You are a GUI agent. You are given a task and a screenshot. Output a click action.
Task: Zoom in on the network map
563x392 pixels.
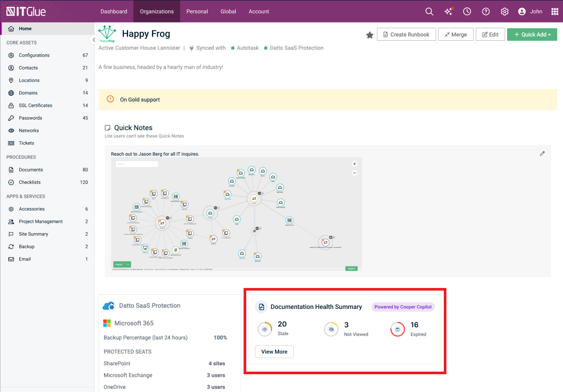pos(354,164)
